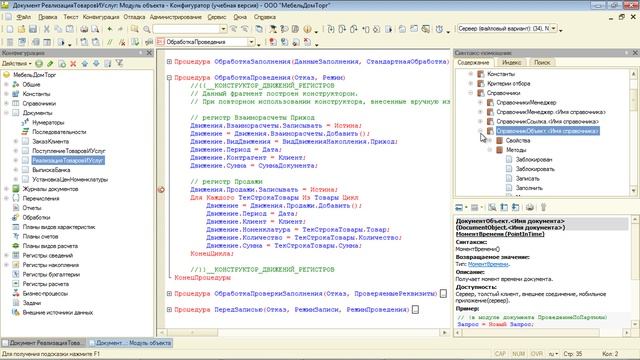Move item up with blue arrow
Screen dimensions: 640x360
[x=85, y=63]
